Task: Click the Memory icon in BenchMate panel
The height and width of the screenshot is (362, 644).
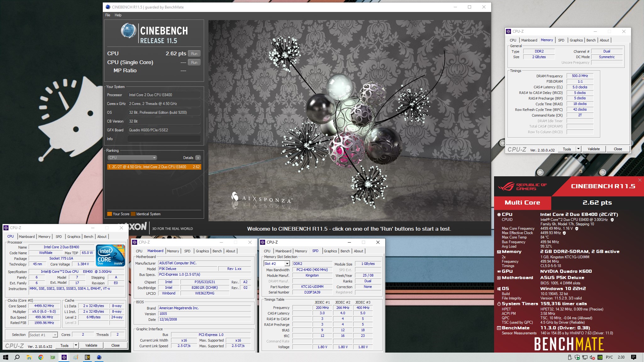Action: tap(499, 252)
